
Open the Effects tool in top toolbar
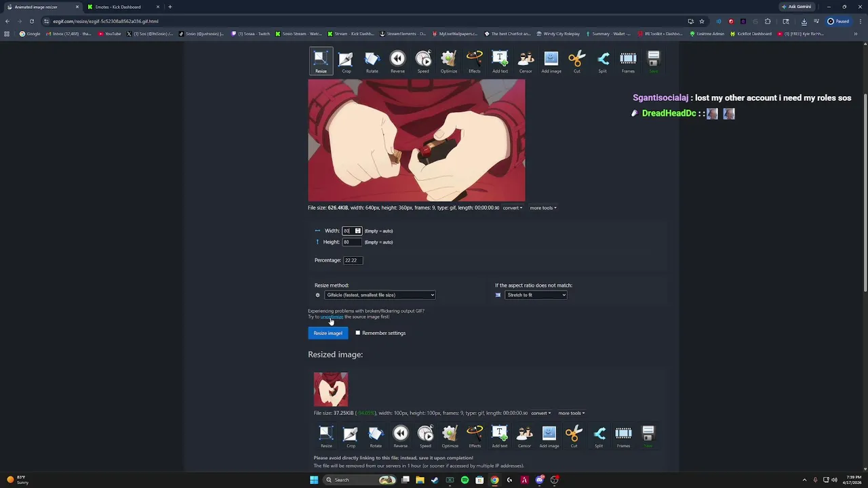click(x=475, y=61)
